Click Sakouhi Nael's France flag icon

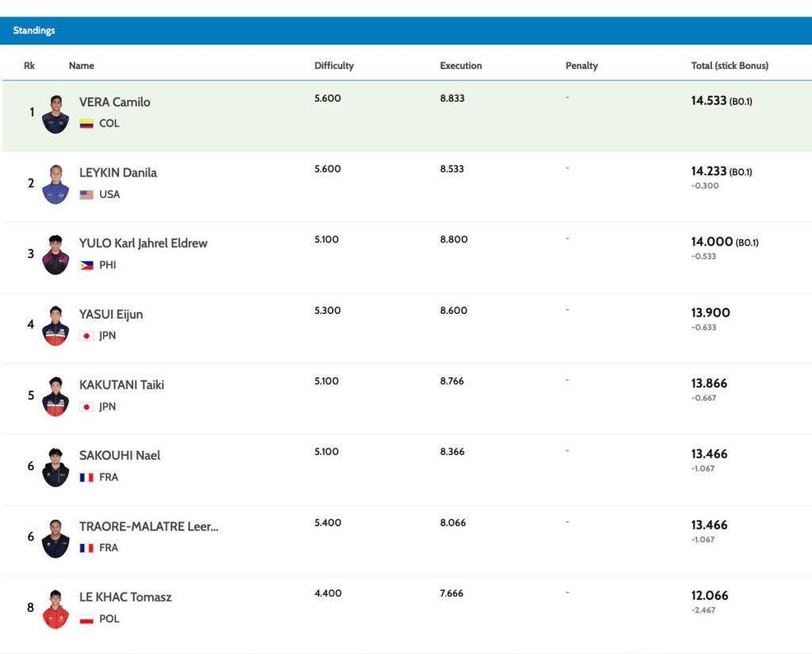tap(86, 477)
